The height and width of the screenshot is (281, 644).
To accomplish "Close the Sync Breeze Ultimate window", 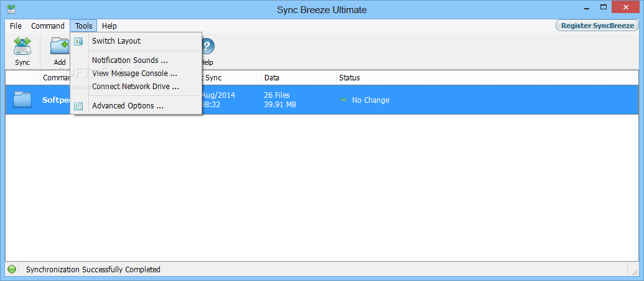I will 627,7.
